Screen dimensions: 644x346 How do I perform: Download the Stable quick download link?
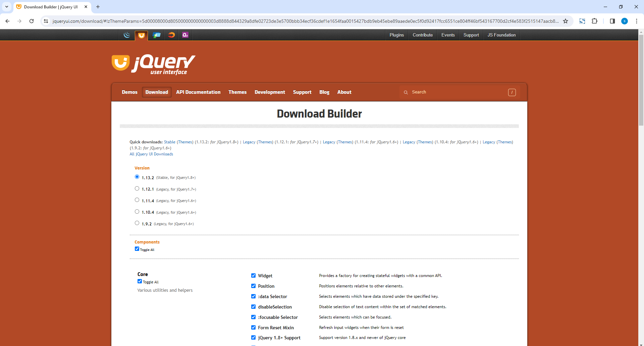click(x=169, y=142)
